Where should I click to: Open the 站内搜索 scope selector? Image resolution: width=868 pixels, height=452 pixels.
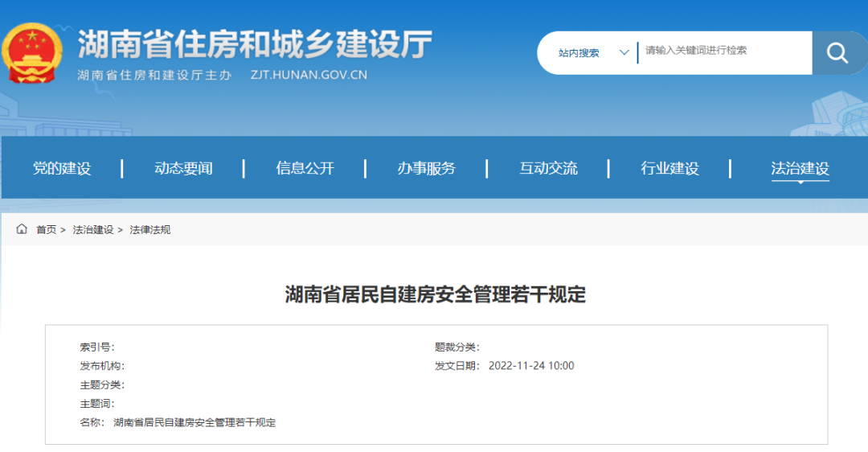[579, 53]
